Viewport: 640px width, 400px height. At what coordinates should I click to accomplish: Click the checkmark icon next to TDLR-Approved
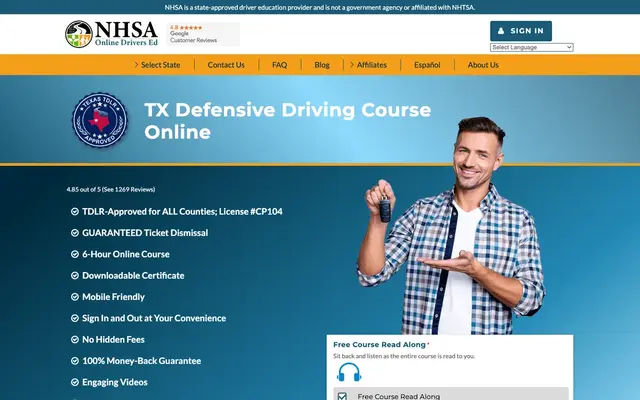point(75,211)
